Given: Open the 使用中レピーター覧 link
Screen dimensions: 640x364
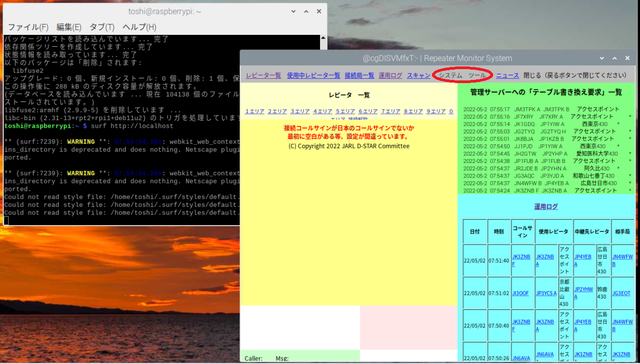Looking at the screenshot, I should click(x=313, y=75).
